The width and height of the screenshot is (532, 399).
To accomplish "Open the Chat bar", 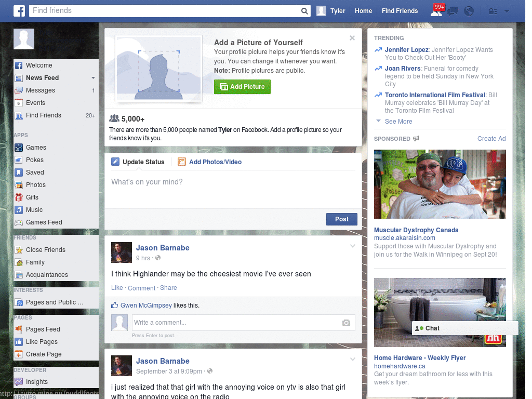I will click(465, 328).
